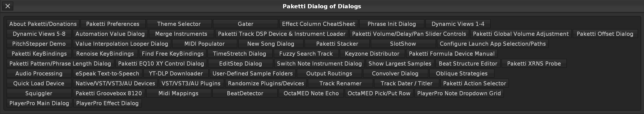This screenshot has height=114, width=644.
Task: Show the Effect Column CheatSheet
Action: (318, 24)
